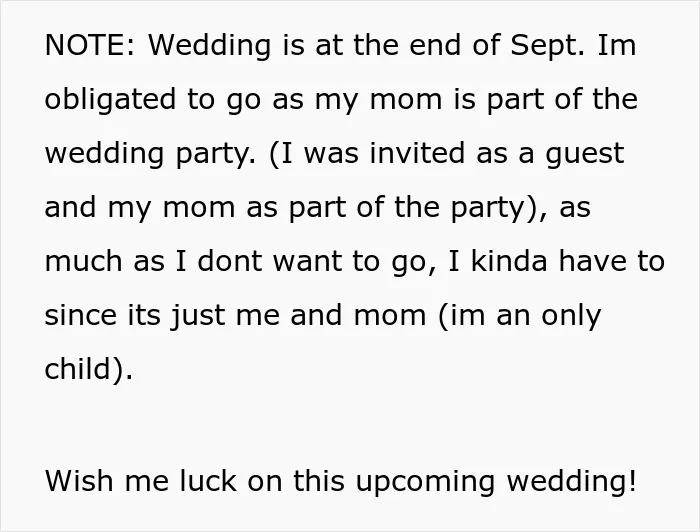Click the word "since" starting the sixth line
This screenshot has height=532, width=700.
point(81,315)
